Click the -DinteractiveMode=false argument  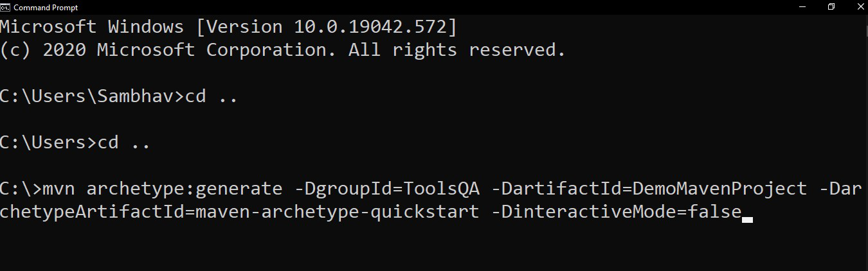pos(615,212)
